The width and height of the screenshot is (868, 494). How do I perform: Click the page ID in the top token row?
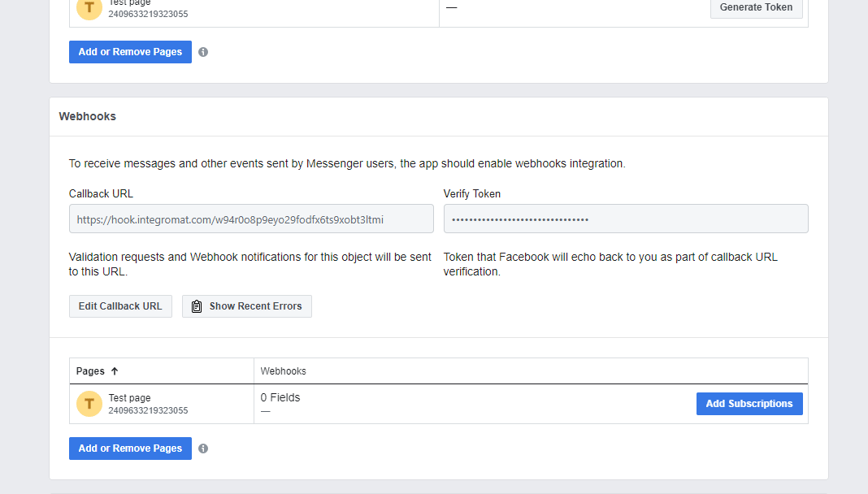(148, 14)
